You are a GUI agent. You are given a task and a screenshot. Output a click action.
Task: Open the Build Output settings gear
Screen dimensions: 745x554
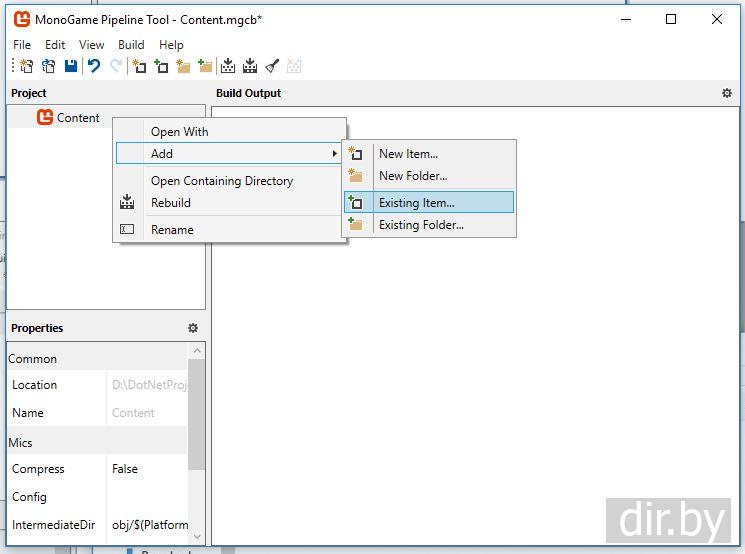pyautogui.click(x=727, y=93)
